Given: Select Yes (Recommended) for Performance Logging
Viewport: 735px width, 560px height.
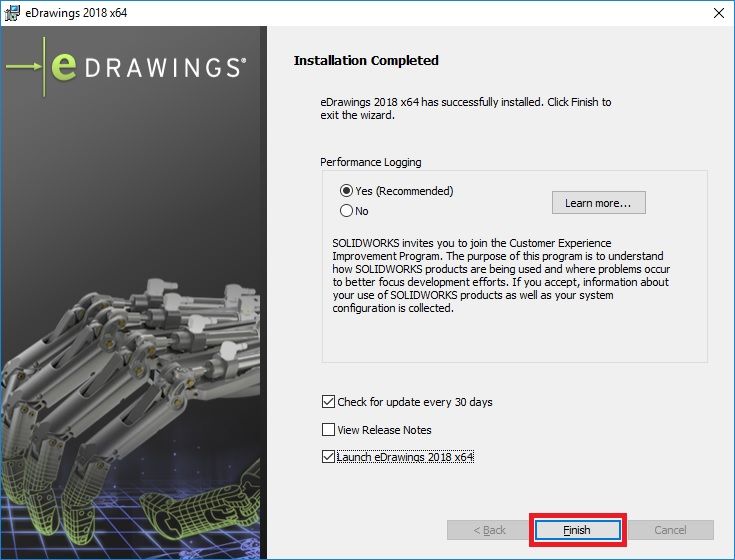Looking at the screenshot, I should coord(346,191).
